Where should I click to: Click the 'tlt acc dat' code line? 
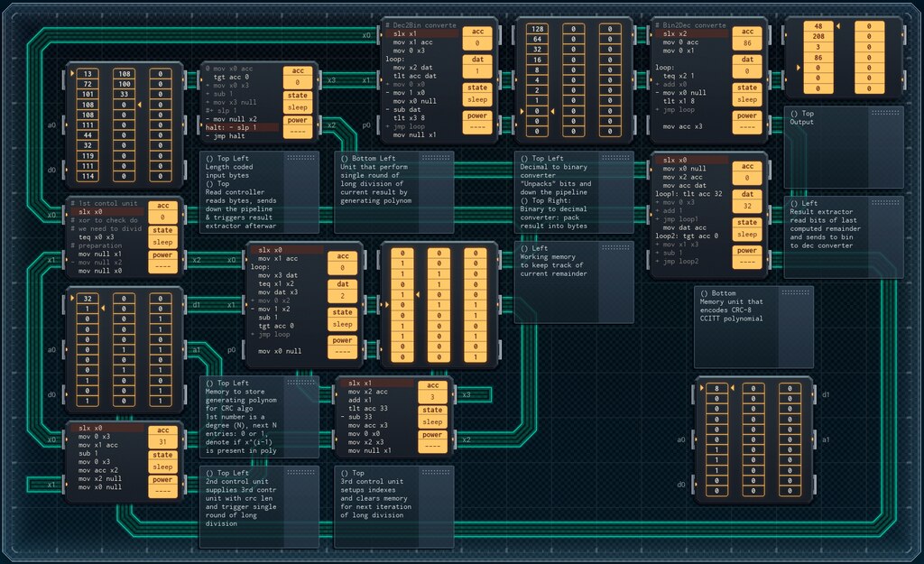pyautogui.click(x=415, y=76)
